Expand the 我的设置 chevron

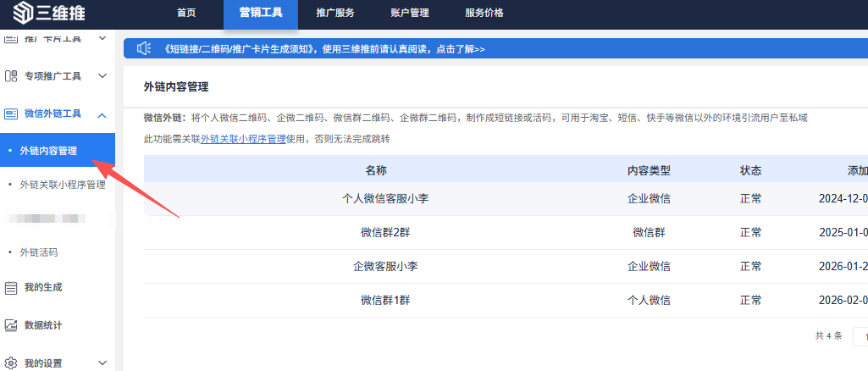click(102, 363)
